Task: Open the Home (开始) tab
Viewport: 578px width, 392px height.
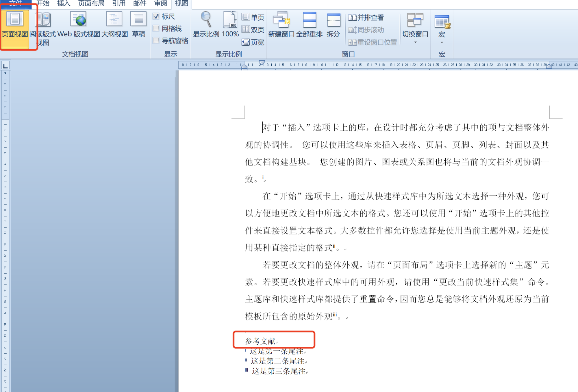Action: [x=43, y=3]
